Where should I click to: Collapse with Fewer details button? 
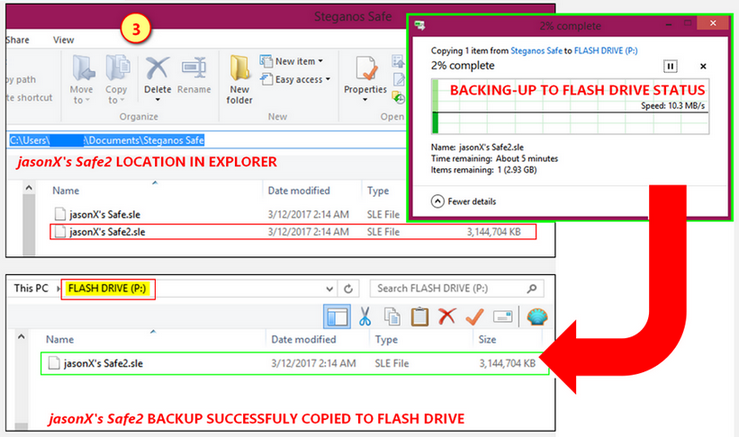[x=463, y=201]
